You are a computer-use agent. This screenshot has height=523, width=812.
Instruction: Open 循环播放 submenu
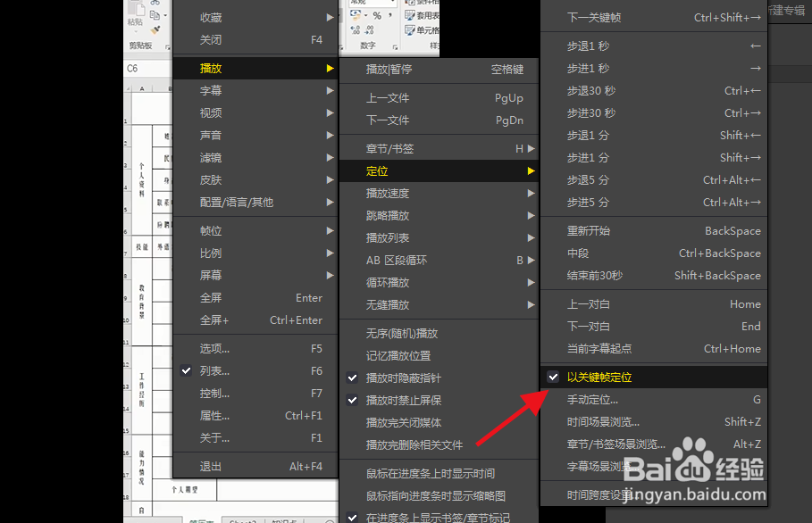(439, 282)
